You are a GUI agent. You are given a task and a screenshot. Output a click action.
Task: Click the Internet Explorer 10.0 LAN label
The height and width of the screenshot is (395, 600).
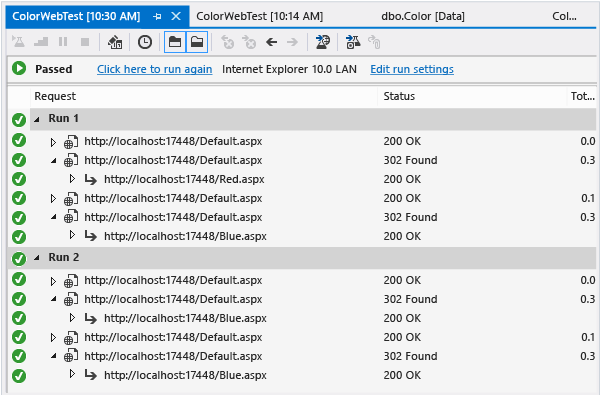289,69
